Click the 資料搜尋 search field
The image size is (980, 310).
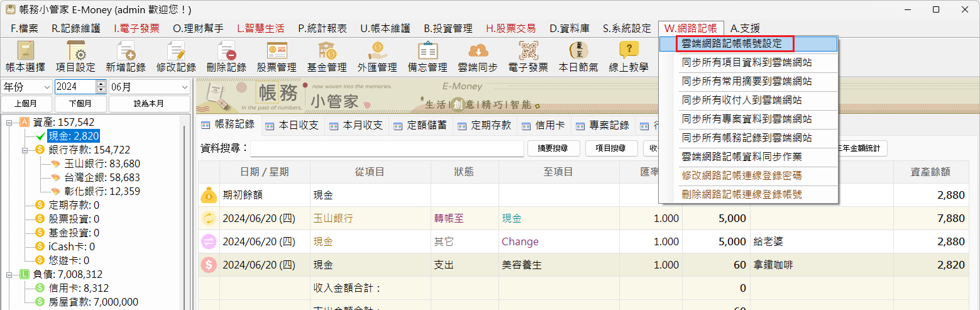point(387,148)
